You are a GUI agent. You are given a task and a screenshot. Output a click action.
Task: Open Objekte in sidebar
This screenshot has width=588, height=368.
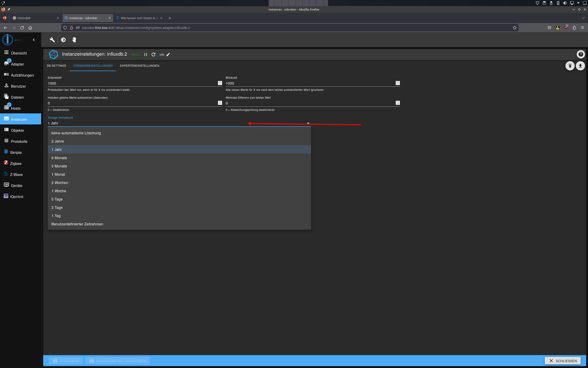[21, 131]
